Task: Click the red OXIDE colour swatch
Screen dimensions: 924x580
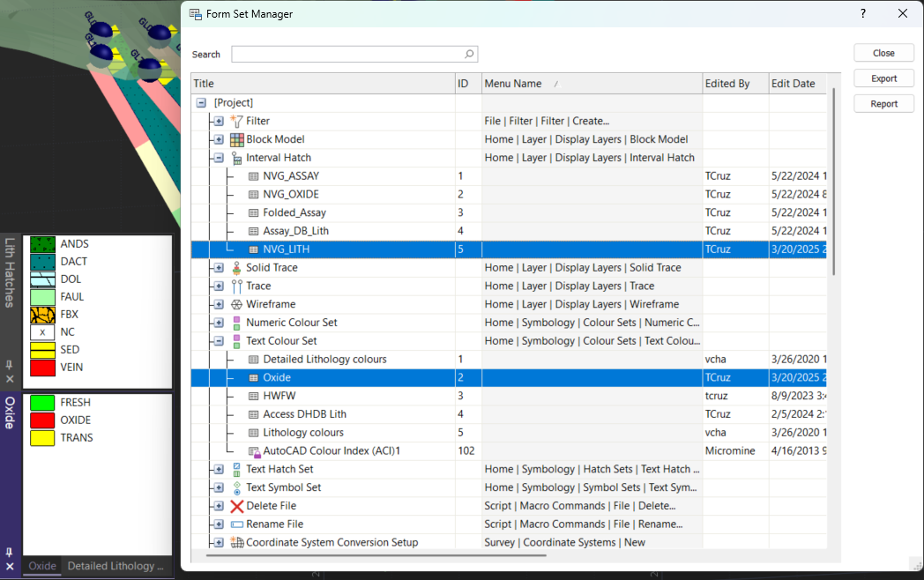Action: 42,420
